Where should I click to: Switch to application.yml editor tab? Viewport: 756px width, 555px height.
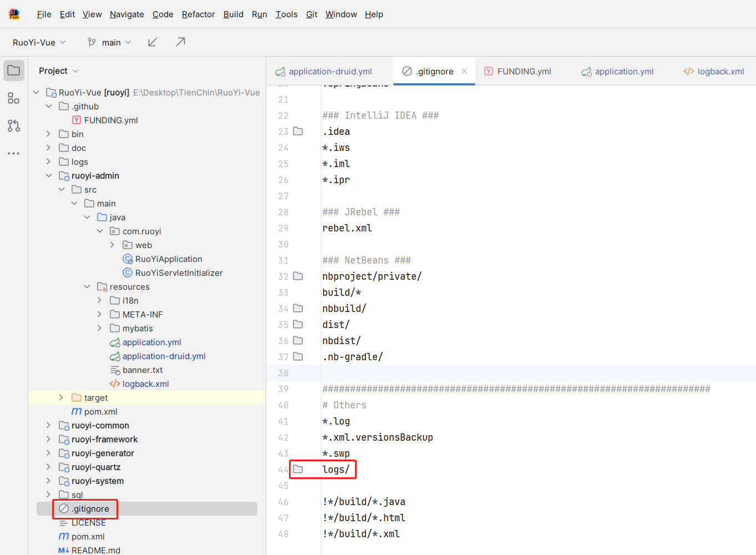617,71
